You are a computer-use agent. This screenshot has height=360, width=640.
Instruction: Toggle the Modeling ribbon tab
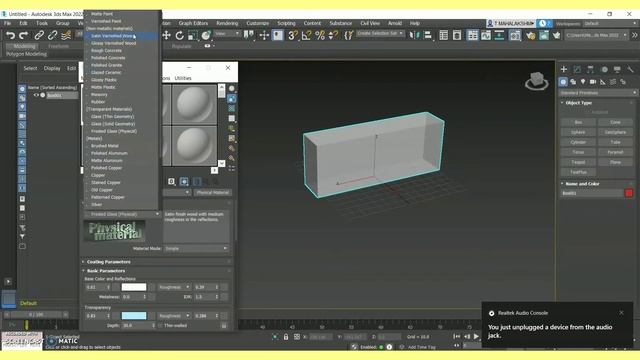pyautogui.click(x=24, y=46)
